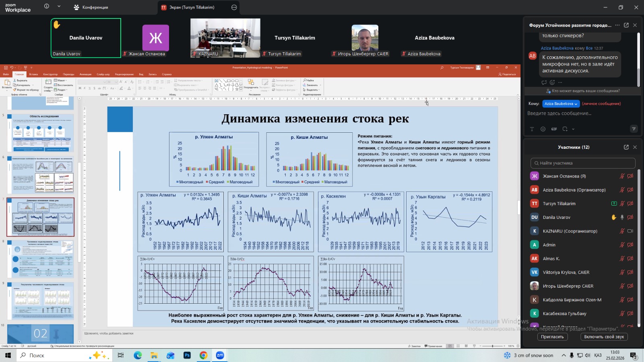Click the Включить свой звук button

coord(604,337)
